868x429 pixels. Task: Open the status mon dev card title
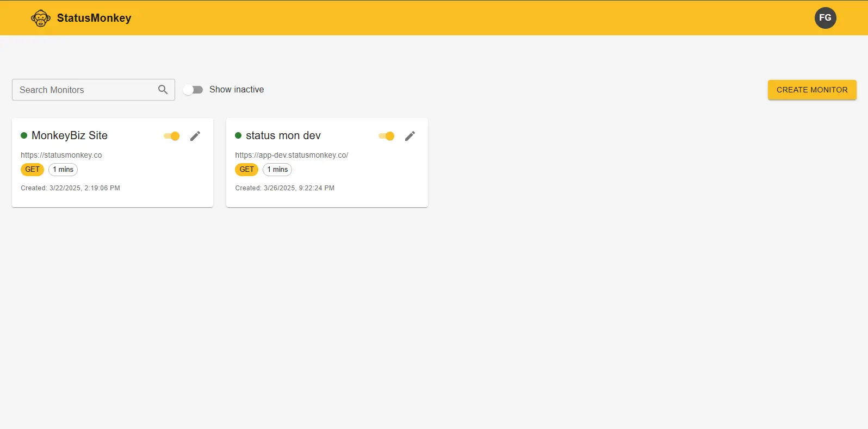tap(283, 135)
